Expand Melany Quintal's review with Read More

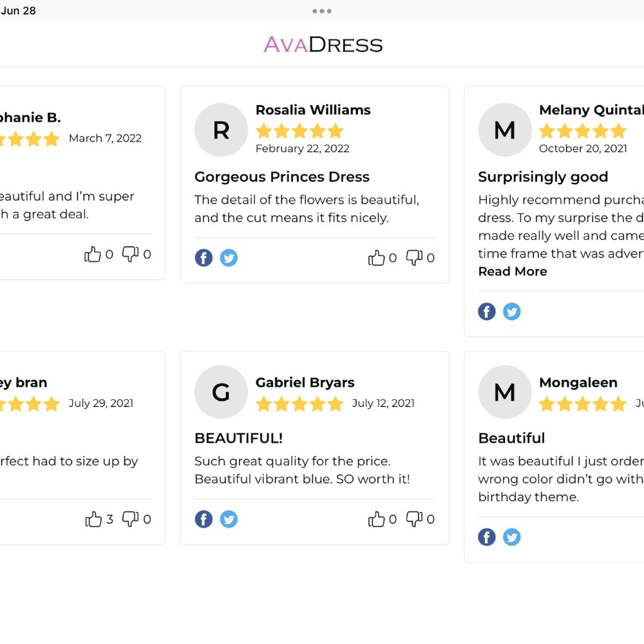tap(513, 272)
